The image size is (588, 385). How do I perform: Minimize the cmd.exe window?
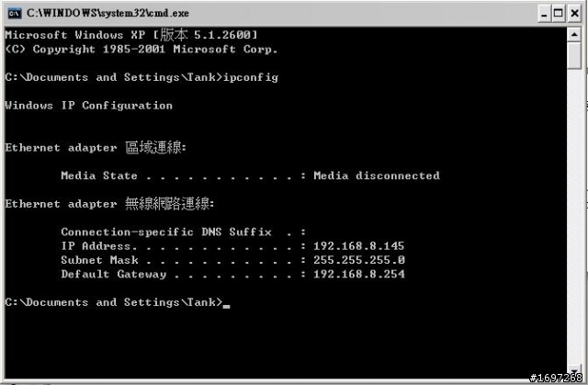[544, 14]
